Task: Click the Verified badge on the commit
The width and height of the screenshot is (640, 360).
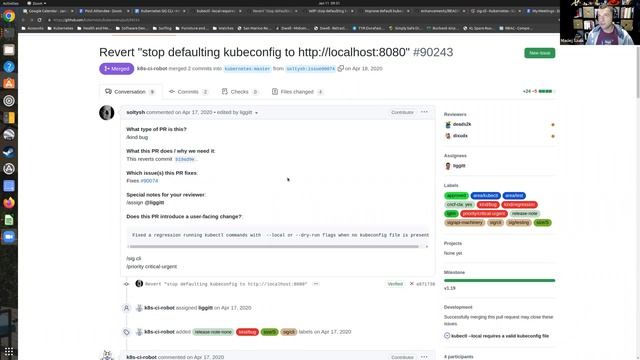Action: tap(395, 284)
